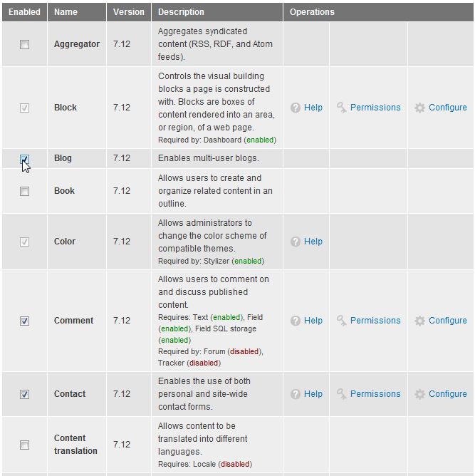Disable the Contact module checkbox
The height and width of the screenshot is (476, 475).
pyautogui.click(x=25, y=394)
